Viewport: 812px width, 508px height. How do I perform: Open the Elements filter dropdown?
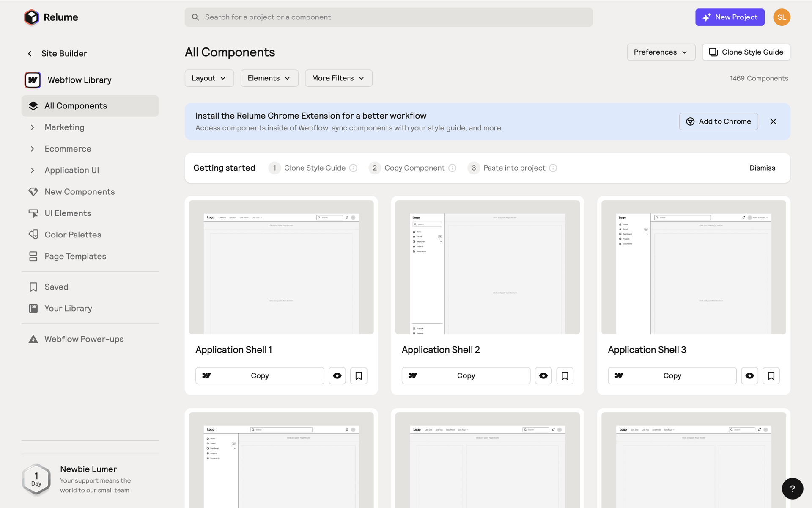pos(269,78)
